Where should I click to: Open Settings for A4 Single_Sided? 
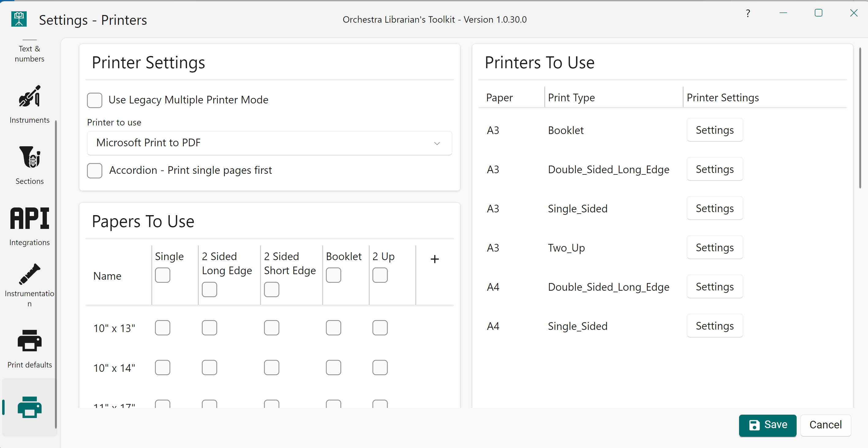[715, 326]
